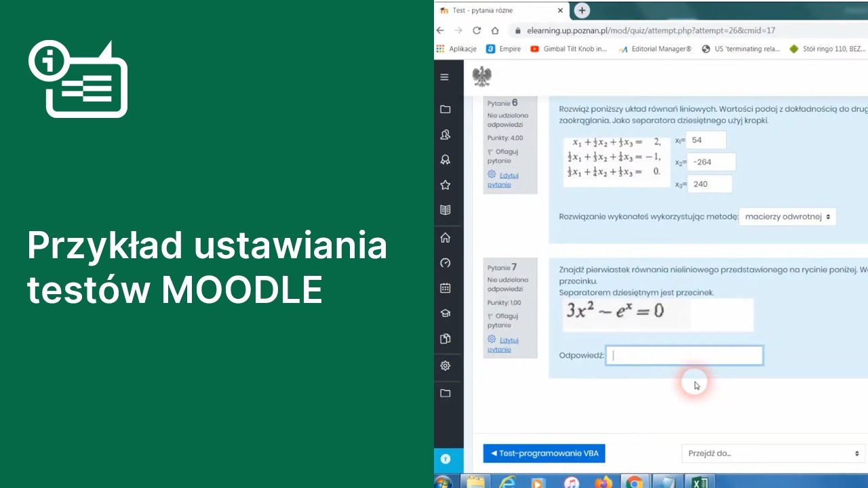Viewport: 868px width, 488px height.
Task: Click the 'Pytanie 7' heading text
Action: pos(502,268)
